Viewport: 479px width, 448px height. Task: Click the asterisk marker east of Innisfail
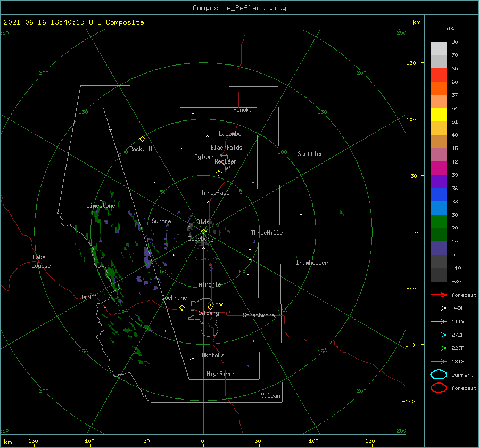pos(253,183)
